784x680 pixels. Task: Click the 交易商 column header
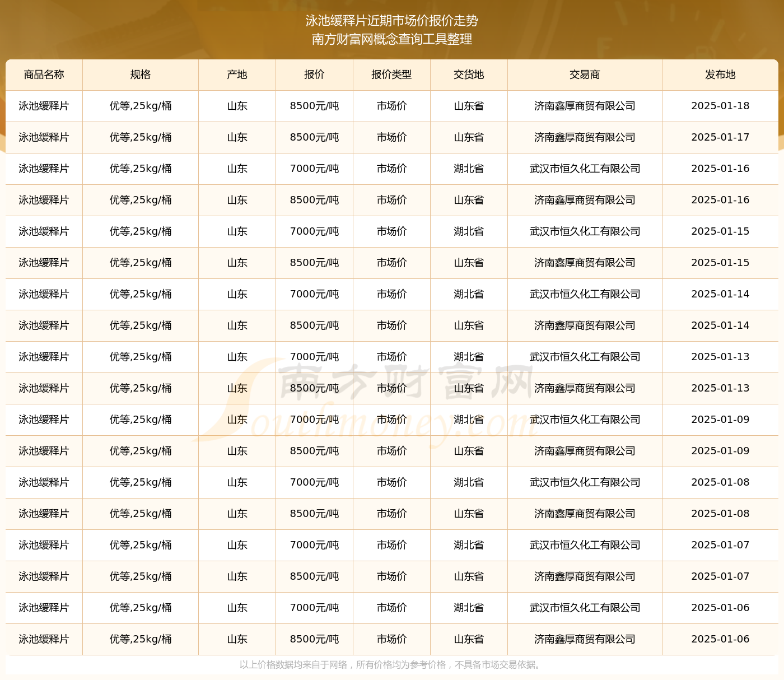[585, 74]
